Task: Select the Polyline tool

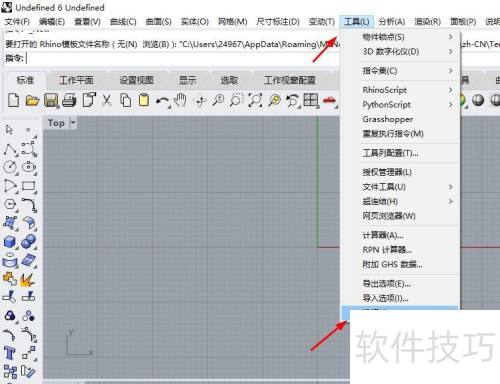Action: (10, 149)
